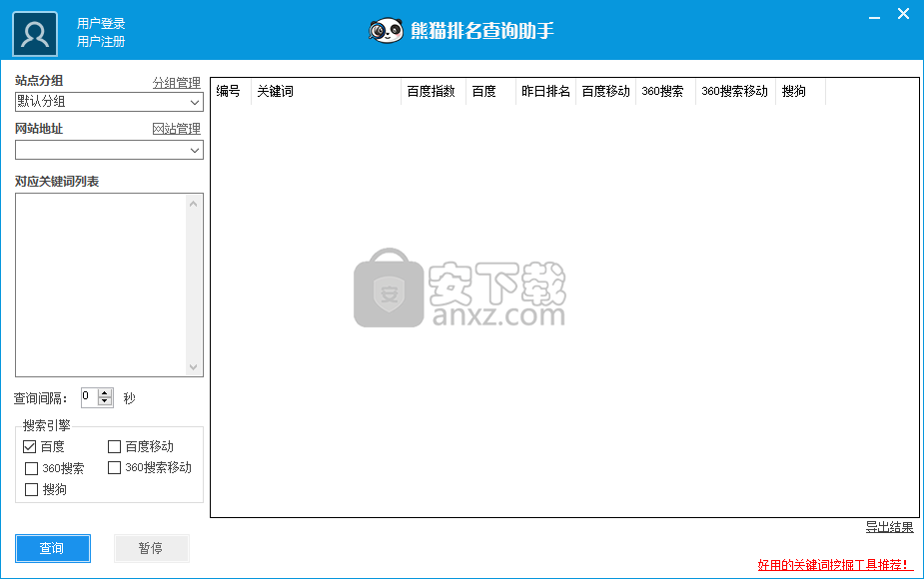
Task: Open 用户登录 link
Action: 101,24
